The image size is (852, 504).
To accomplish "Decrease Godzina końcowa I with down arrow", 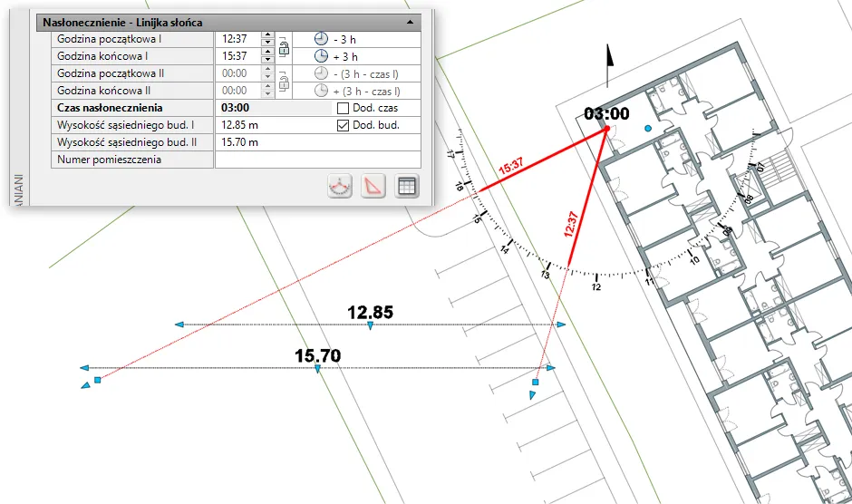I will (x=266, y=60).
